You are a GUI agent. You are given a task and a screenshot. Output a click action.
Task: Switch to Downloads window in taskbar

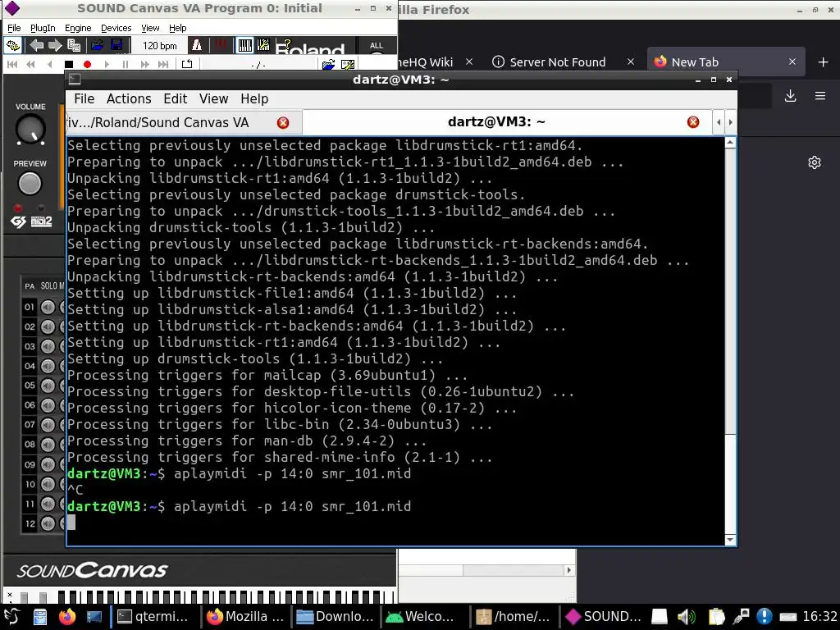[336, 617]
